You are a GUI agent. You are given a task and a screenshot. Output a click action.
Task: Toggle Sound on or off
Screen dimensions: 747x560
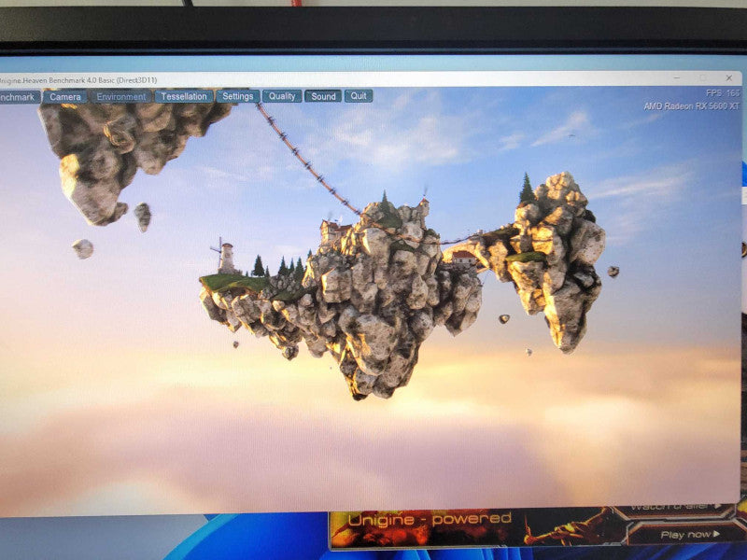coord(323,96)
